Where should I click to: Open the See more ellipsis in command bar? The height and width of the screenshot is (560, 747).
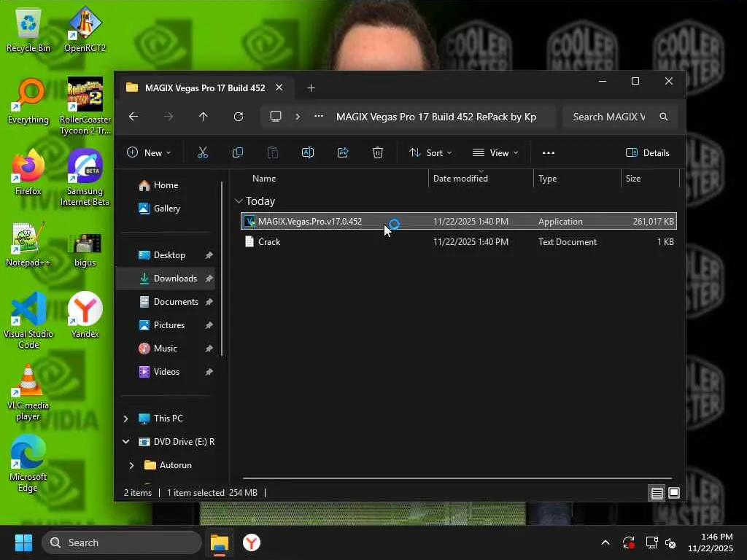(x=549, y=153)
